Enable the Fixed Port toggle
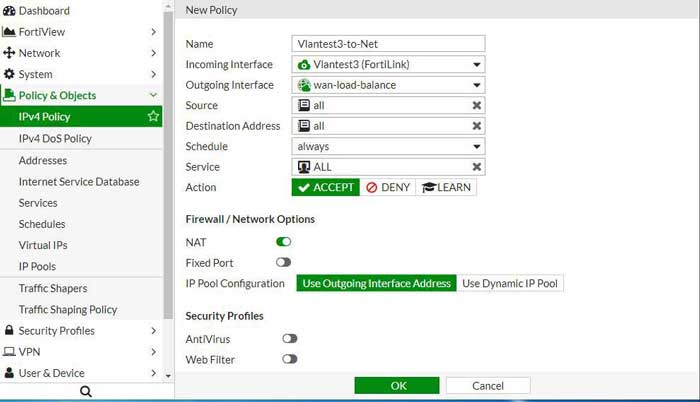 283,262
